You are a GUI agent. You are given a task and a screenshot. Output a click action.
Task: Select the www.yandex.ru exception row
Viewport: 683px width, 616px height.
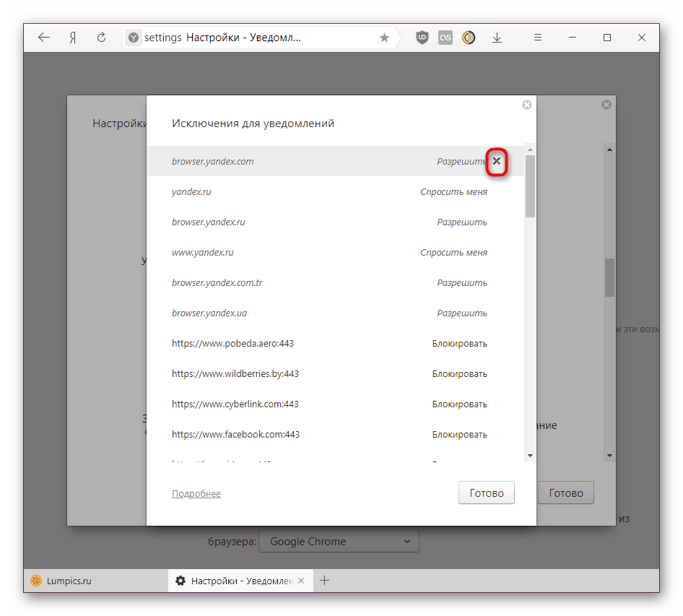[336, 252]
